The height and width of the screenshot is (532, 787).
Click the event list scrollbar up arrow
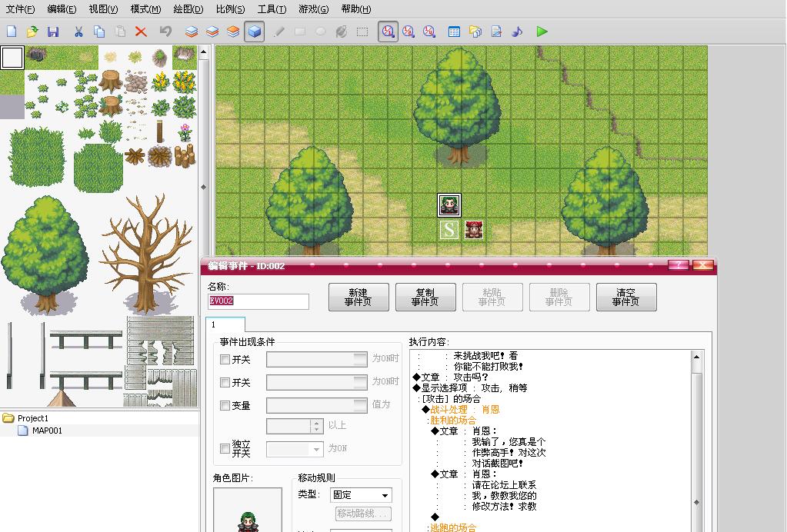[x=697, y=357]
